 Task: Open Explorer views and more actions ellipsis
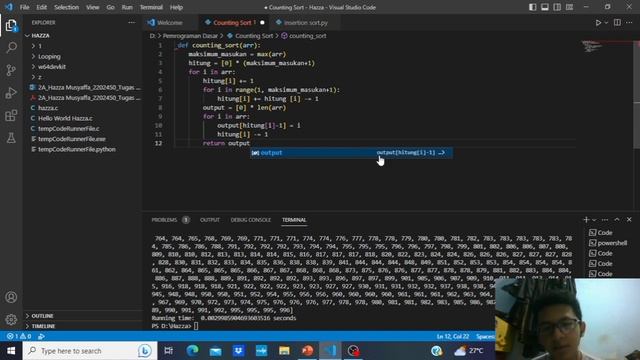click(x=131, y=22)
